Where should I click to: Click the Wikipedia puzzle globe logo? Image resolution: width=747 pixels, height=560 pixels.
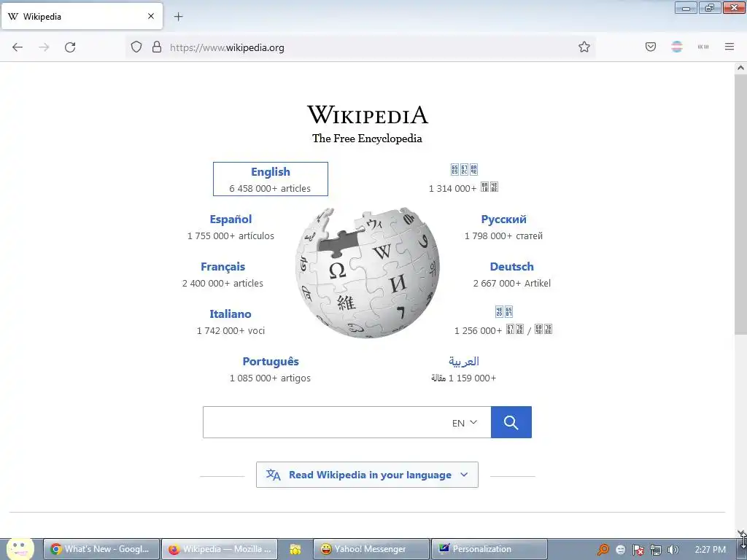point(367,273)
